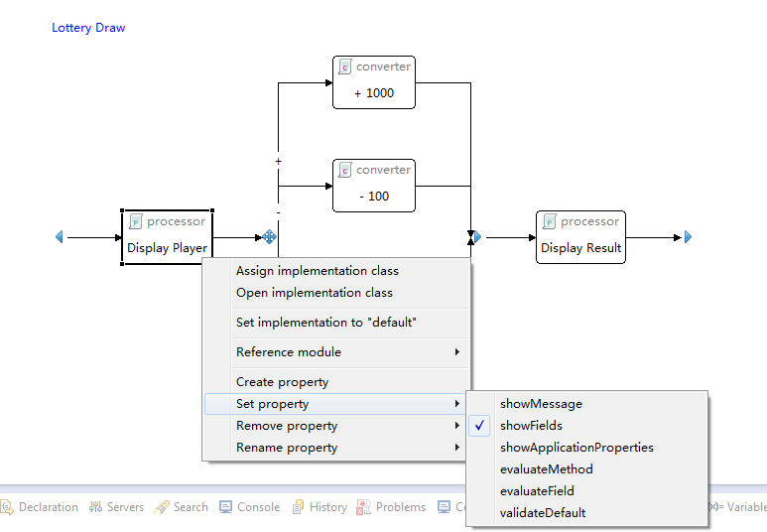Open the Remove property menu entry
This screenshot has height=532, width=767.
(336, 426)
